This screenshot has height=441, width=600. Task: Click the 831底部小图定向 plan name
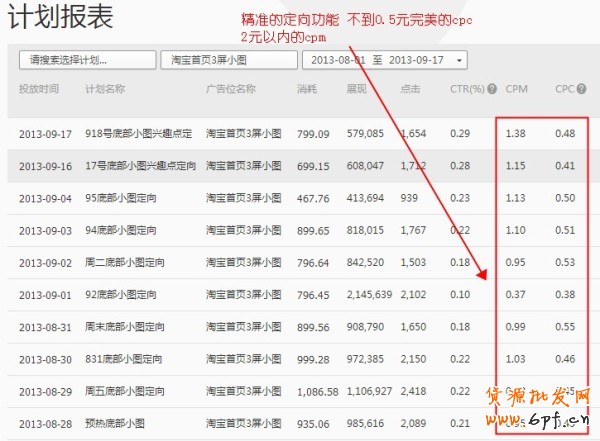124,360
